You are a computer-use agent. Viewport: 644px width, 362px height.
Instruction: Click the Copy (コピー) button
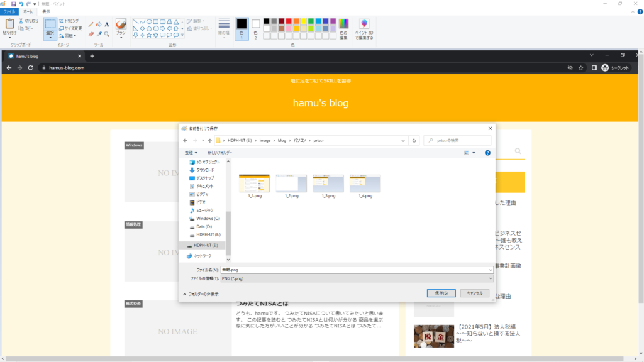pos(26,28)
